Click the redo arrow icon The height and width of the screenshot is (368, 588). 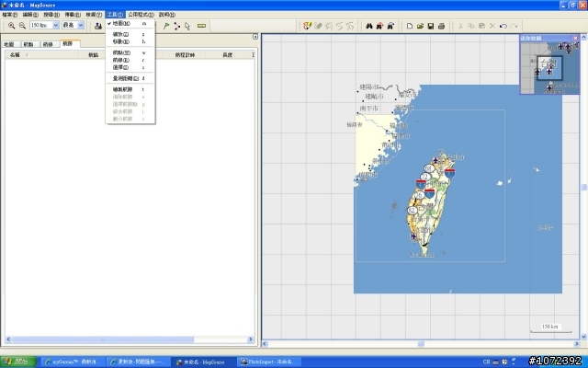[514, 26]
